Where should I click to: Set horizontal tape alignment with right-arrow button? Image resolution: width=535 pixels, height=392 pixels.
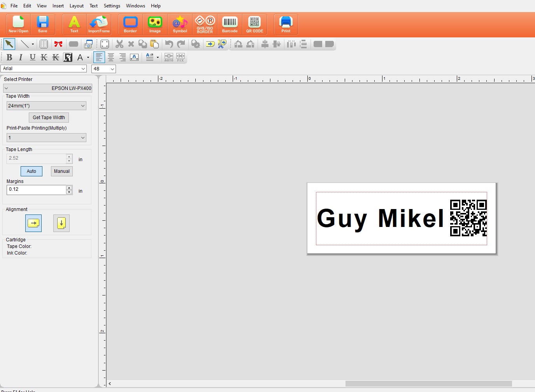[33, 223]
